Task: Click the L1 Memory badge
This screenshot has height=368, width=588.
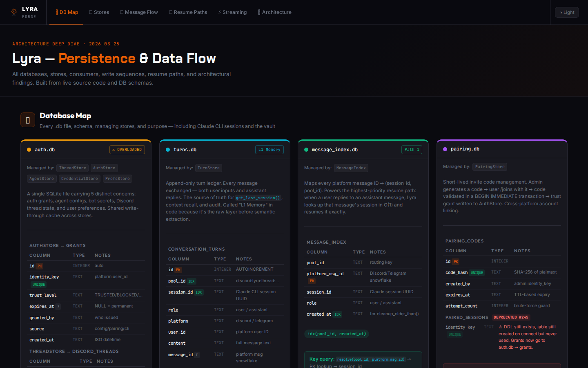Action: 269,150
